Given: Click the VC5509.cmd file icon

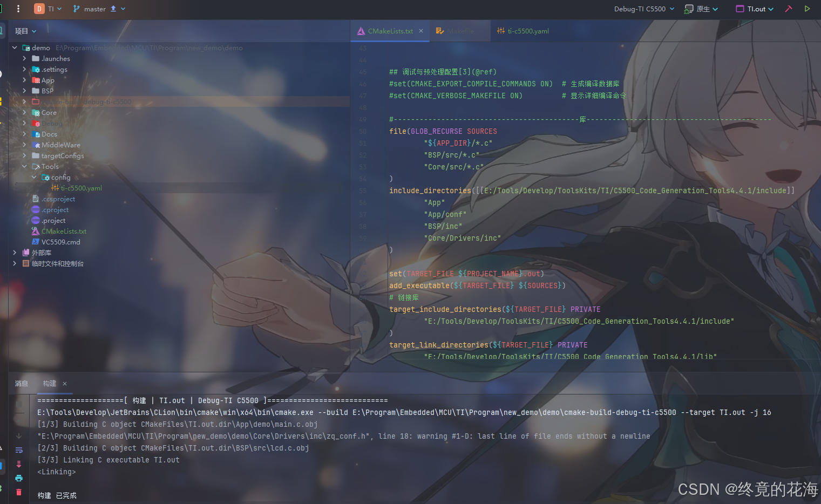Looking at the screenshot, I should click(x=36, y=242).
